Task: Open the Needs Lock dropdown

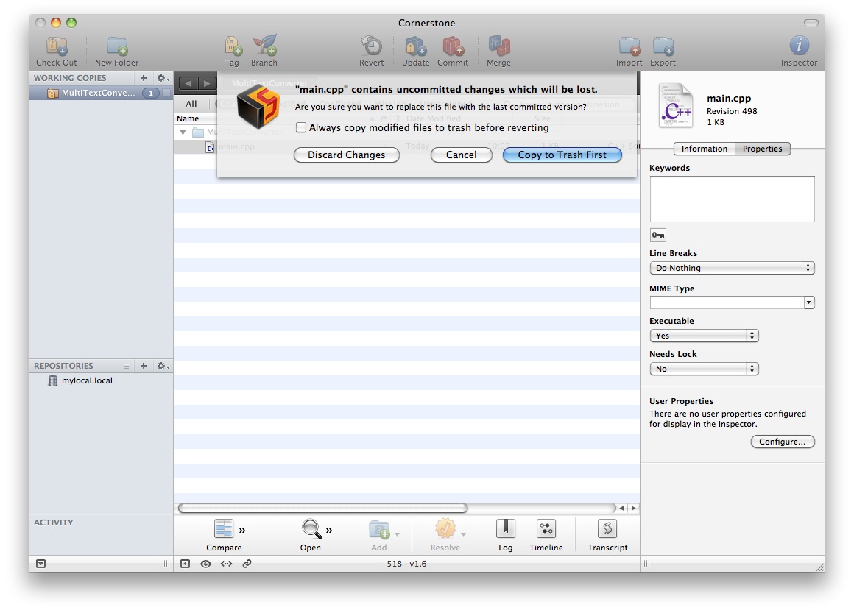Action: (x=704, y=369)
